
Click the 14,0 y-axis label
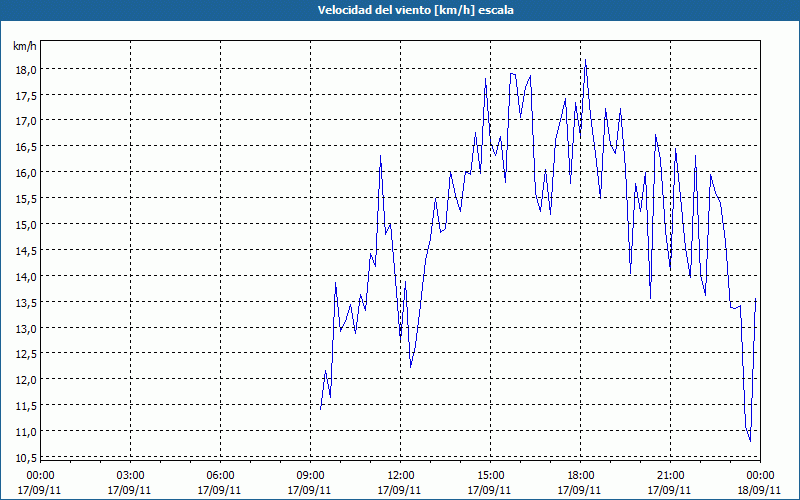pyautogui.click(x=26, y=277)
